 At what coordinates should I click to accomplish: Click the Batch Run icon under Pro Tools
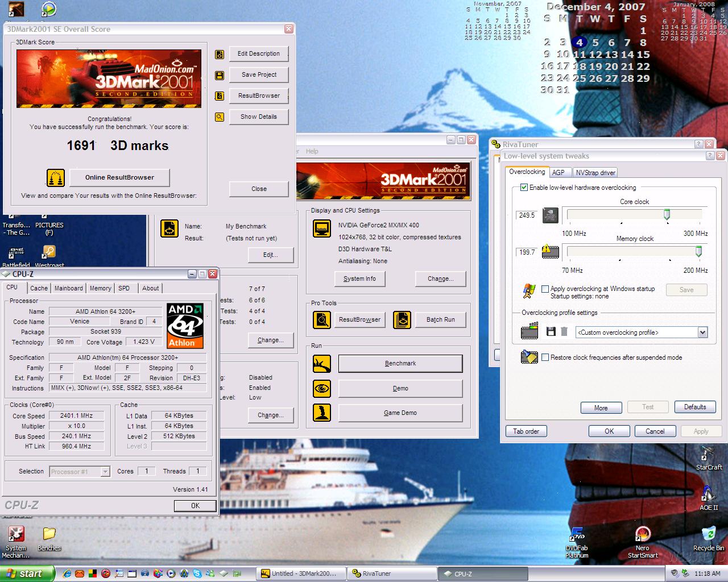pyautogui.click(x=402, y=320)
